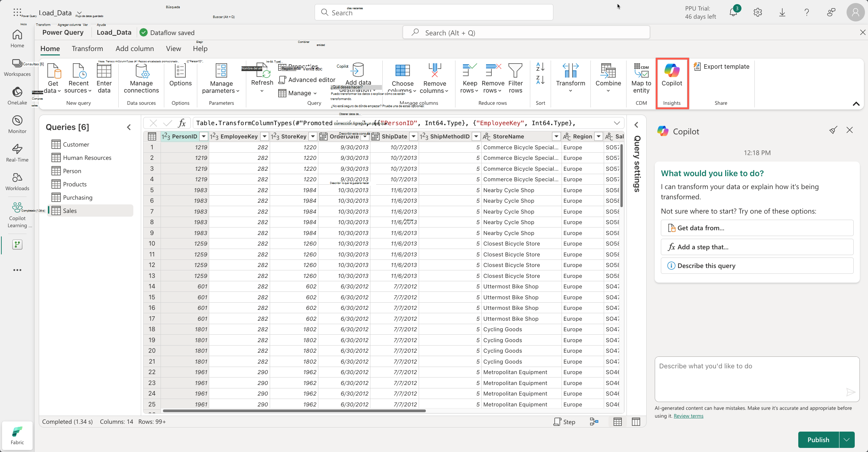Switch to schema view in status bar
Viewport: 868px width, 452px height.
636,422
